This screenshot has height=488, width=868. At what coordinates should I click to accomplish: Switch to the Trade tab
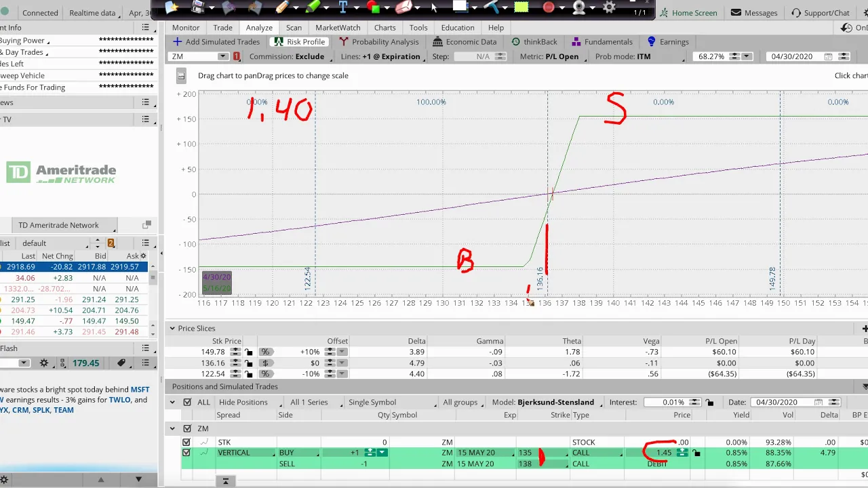[x=222, y=28]
